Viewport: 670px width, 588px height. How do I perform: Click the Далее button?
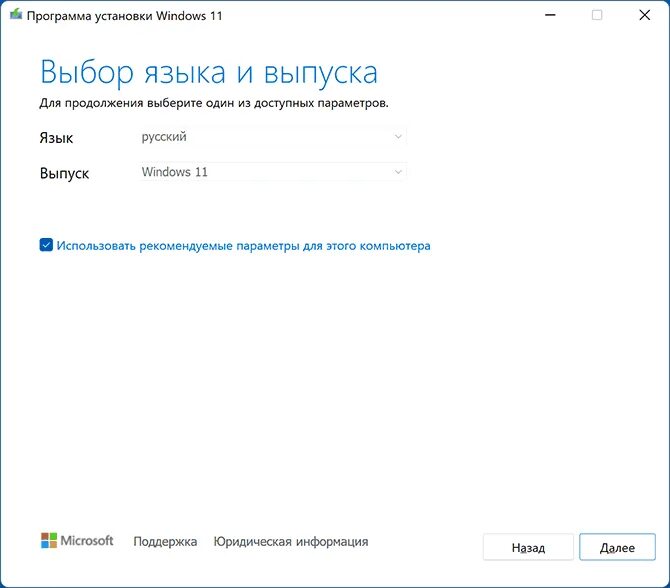(x=617, y=547)
